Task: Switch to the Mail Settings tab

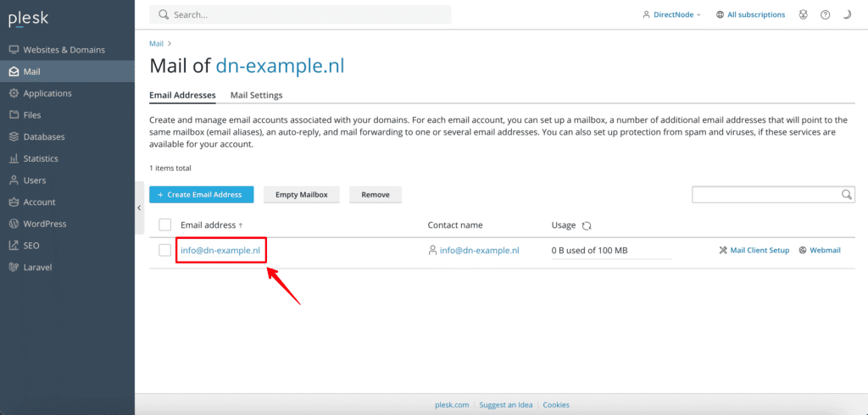Action: coord(256,96)
